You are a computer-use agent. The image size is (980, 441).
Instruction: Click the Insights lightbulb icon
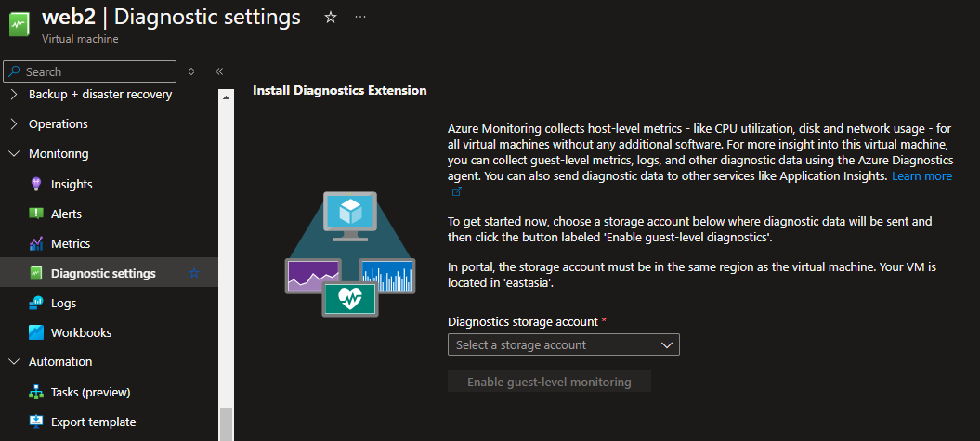point(36,184)
